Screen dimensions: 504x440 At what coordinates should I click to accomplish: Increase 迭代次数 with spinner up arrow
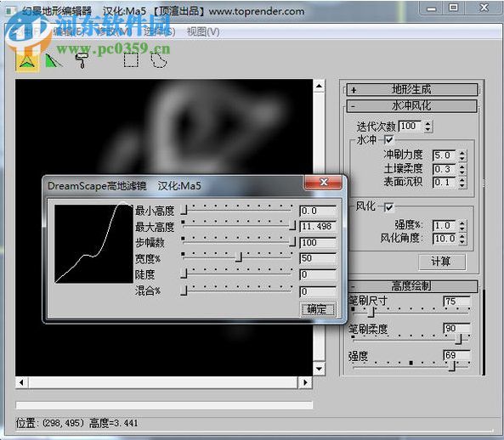(x=428, y=123)
